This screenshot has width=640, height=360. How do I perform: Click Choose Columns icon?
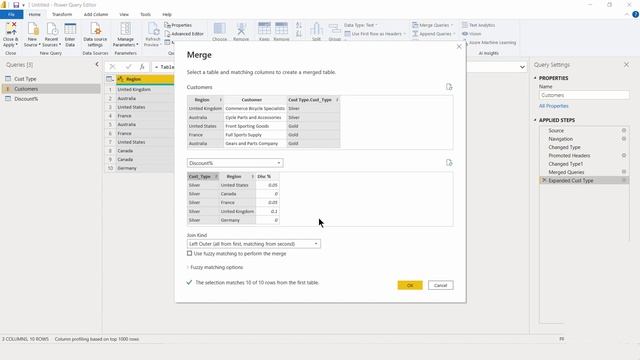coord(220,32)
